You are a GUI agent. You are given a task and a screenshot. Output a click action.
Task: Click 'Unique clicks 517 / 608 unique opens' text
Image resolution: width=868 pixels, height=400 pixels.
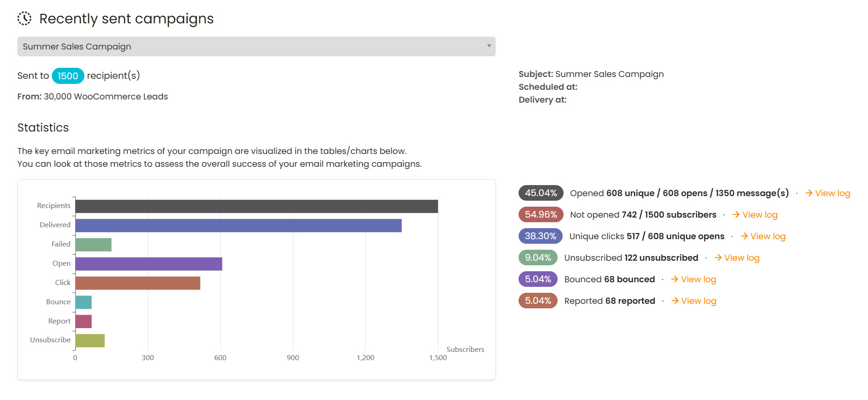647,236
